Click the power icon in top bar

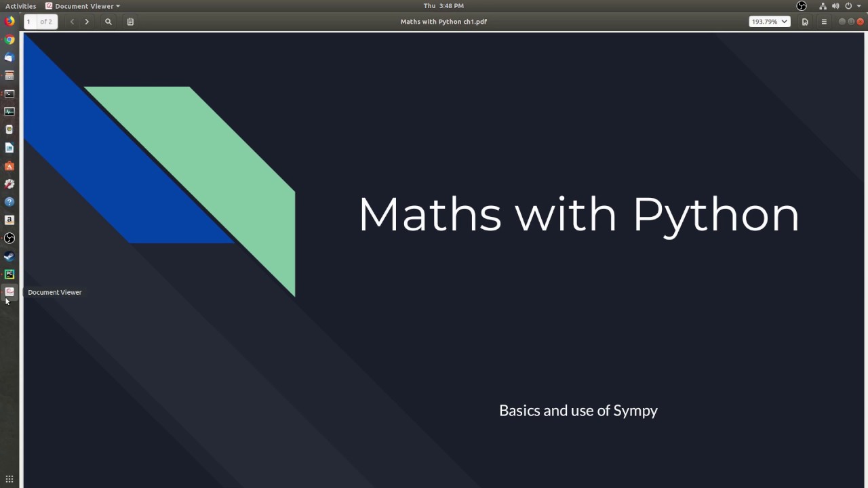[x=848, y=6]
